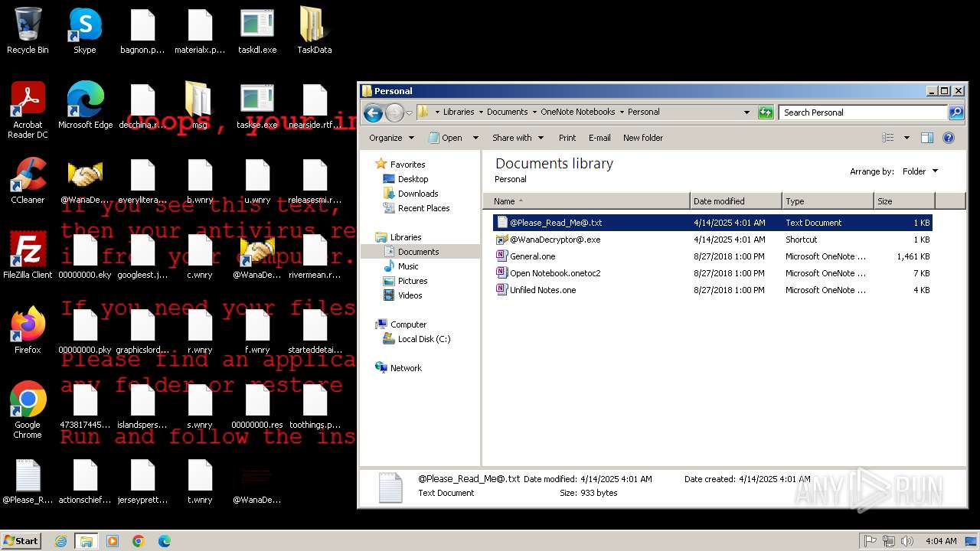Select t.wnry file on desktop
The image size is (980, 551).
[200, 481]
